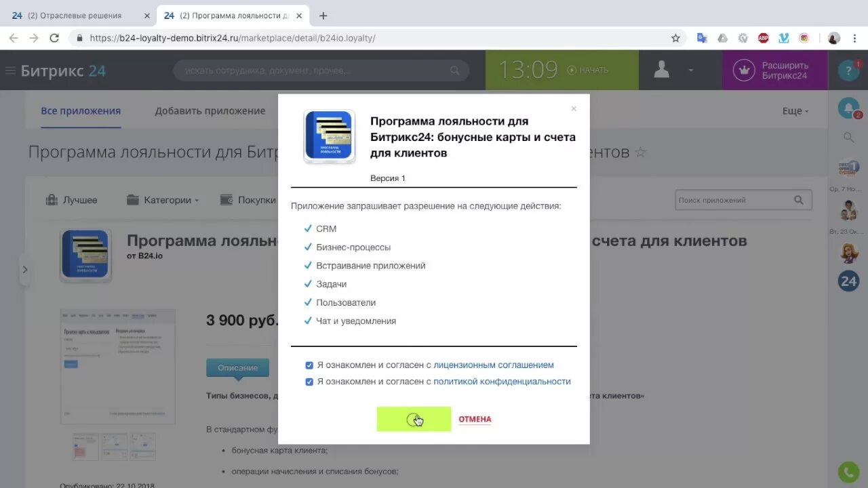Image resolution: width=868 pixels, height=488 pixels.
Task: Close the permissions dialog with X
Action: 574,108
